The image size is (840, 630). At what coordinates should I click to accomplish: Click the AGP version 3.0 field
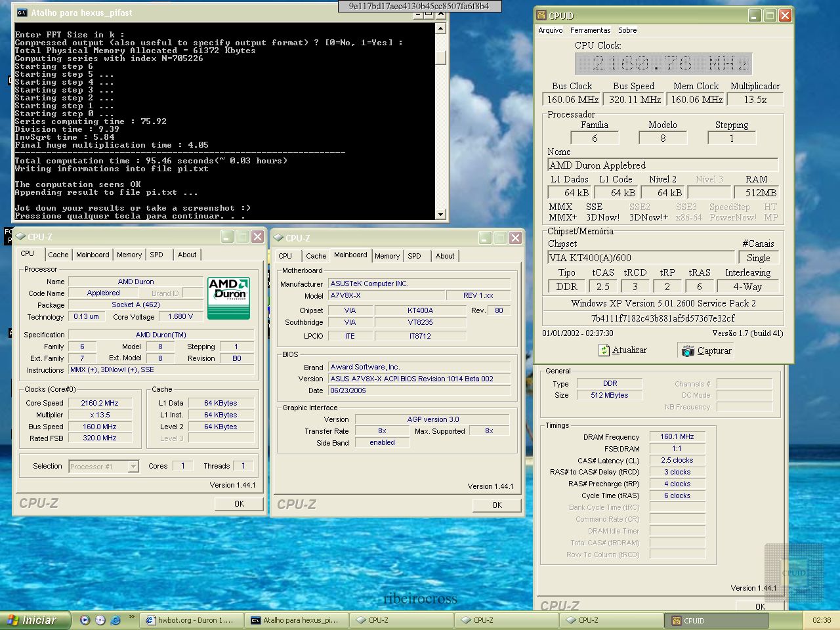coord(433,419)
